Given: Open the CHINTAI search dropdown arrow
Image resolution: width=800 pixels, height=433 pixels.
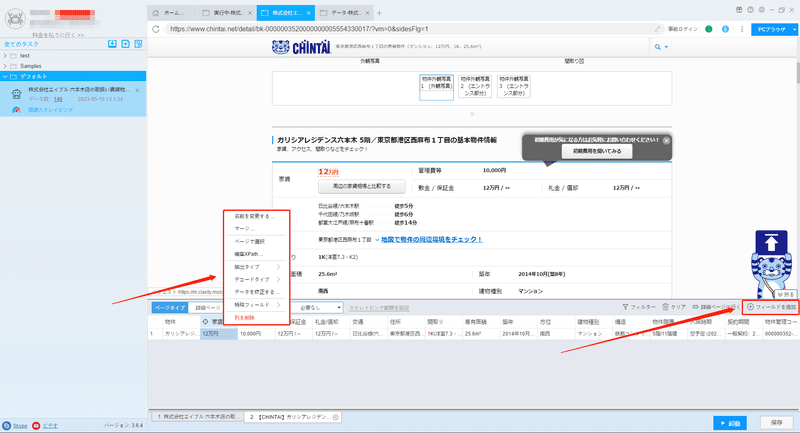Looking at the screenshot, I should (x=666, y=47).
